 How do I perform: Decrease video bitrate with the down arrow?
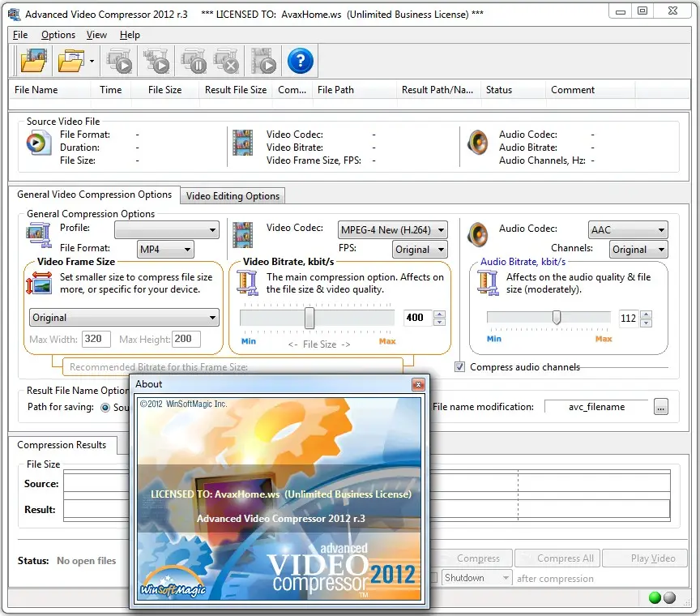(439, 322)
